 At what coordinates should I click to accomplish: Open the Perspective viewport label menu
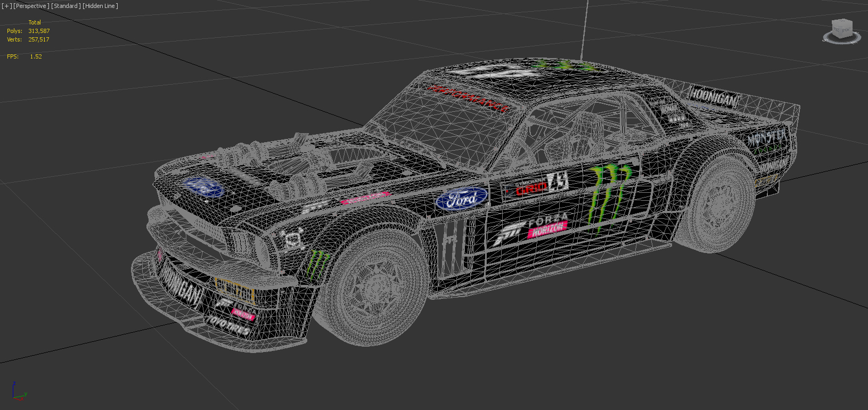pyautogui.click(x=31, y=6)
